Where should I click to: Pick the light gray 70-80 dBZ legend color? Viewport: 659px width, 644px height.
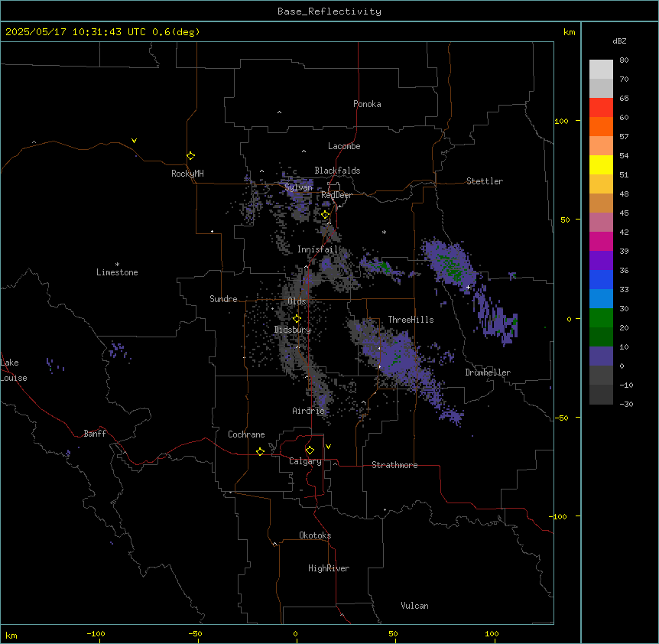601,70
